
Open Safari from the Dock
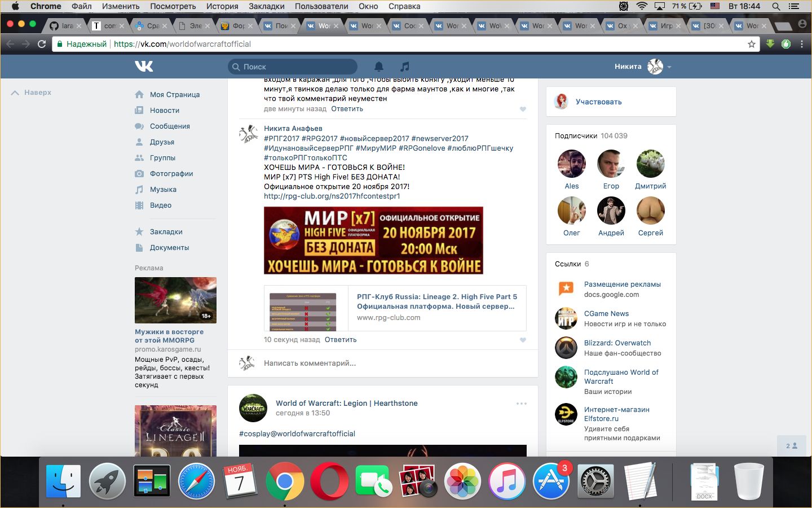tap(196, 481)
